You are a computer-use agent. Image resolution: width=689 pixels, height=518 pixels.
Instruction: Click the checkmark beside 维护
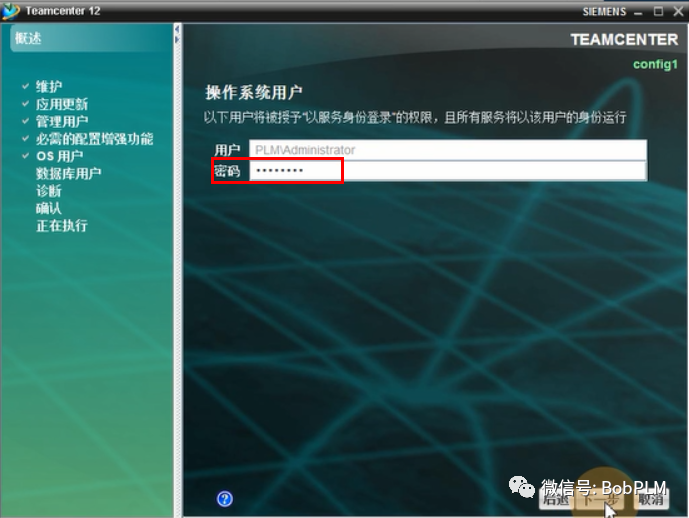(25, 86)
